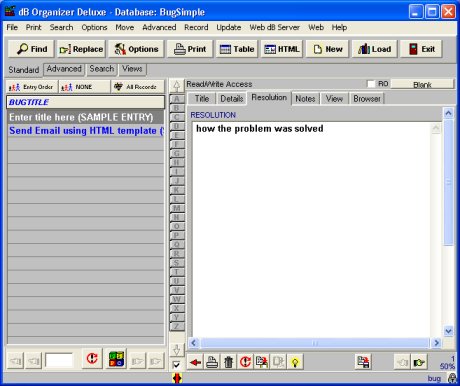460x386 pixels.
Task: Click the green pointing hand next-record icon
Action: coord(419,362)
